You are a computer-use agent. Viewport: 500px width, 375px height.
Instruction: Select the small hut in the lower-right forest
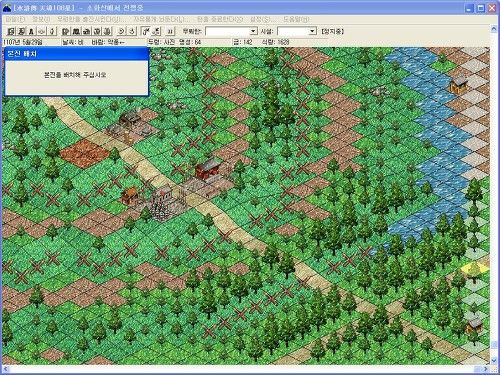474,325
